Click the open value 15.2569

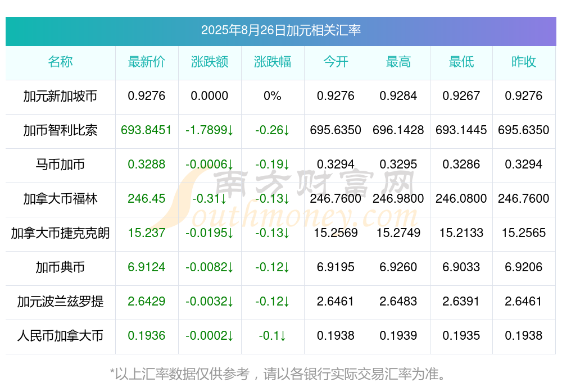pyautogui.click(x=336, y=233)
